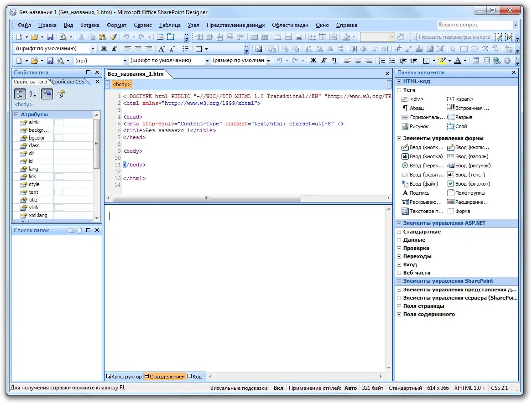Click the <body> breadcrumb tag button
The image size is (532, 404).
pos(122,84)
